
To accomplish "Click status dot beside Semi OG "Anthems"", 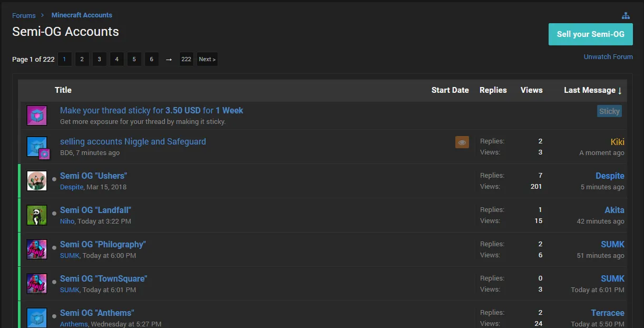I will point(54,316).
